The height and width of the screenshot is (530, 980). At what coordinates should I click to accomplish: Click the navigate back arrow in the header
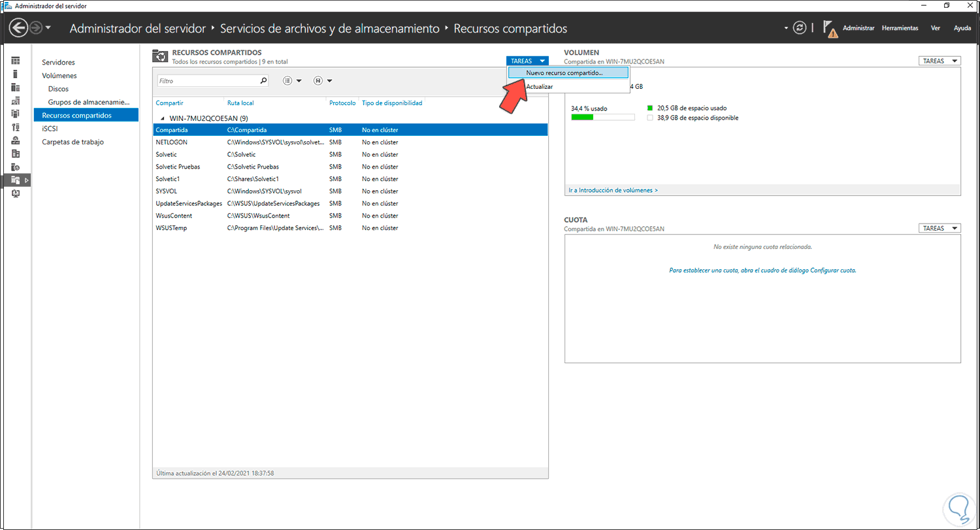19,27
